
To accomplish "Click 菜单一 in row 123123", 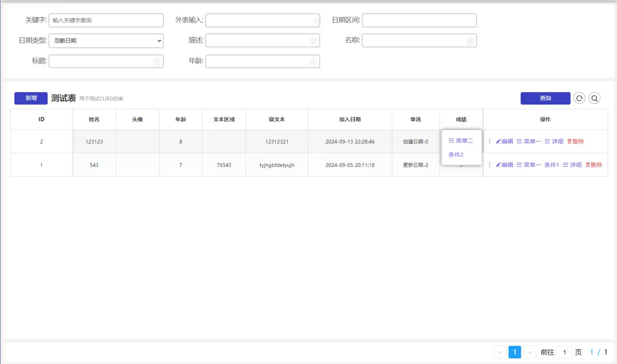I will (529, 142).
